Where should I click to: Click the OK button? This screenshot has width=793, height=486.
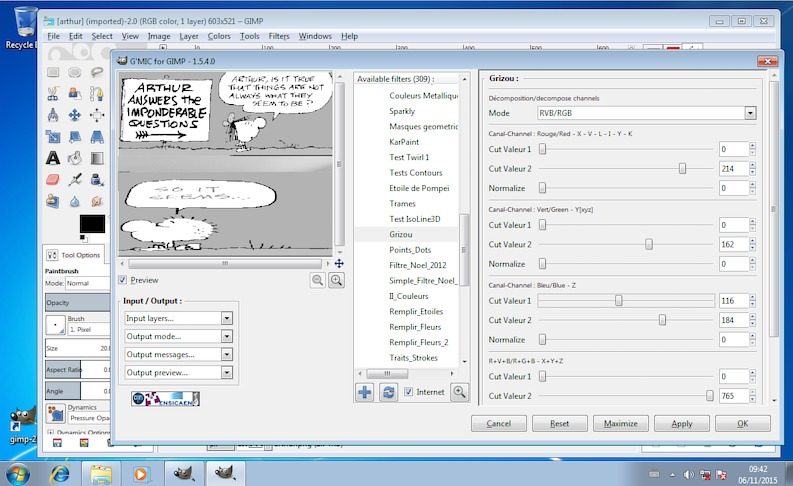tap(742, 424)
